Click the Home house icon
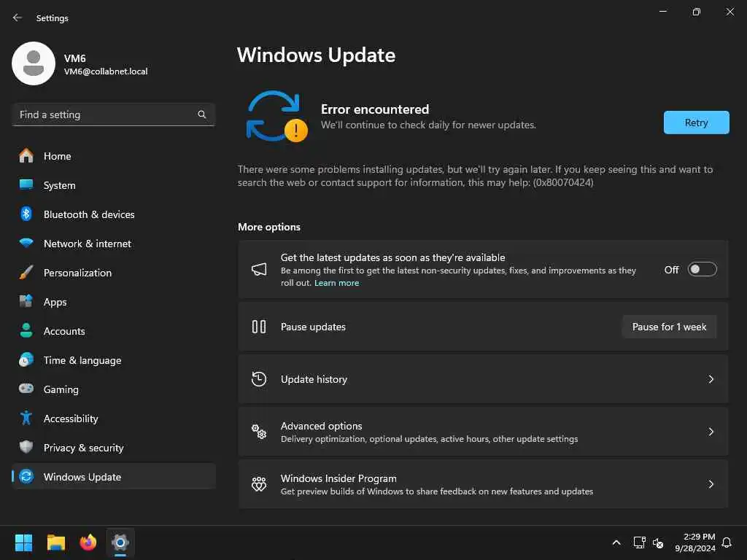Viewport: 747px width, 560px height. point(26,156)
